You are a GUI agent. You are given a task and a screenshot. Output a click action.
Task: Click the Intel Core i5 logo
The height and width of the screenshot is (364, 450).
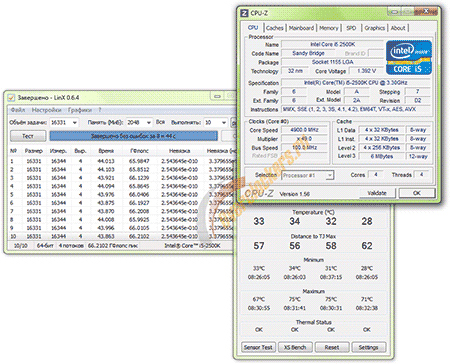pos(409,57)
